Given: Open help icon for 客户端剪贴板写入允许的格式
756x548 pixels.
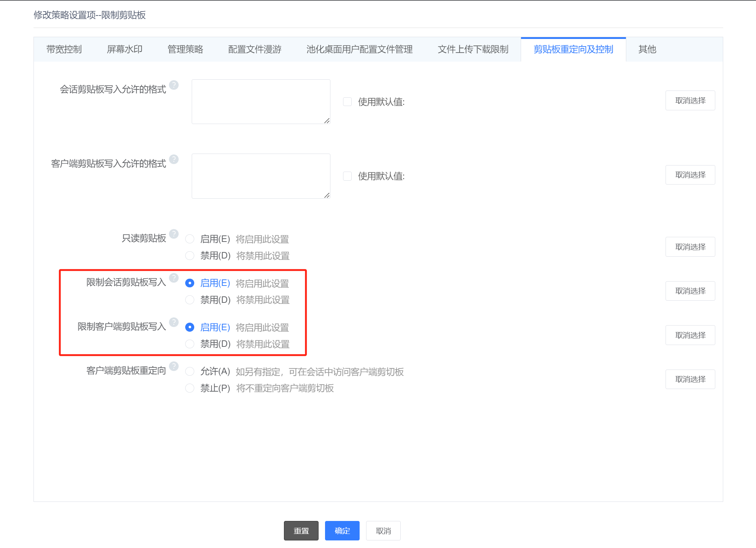Looking at the screenshot, I should (x=174, y=159).
